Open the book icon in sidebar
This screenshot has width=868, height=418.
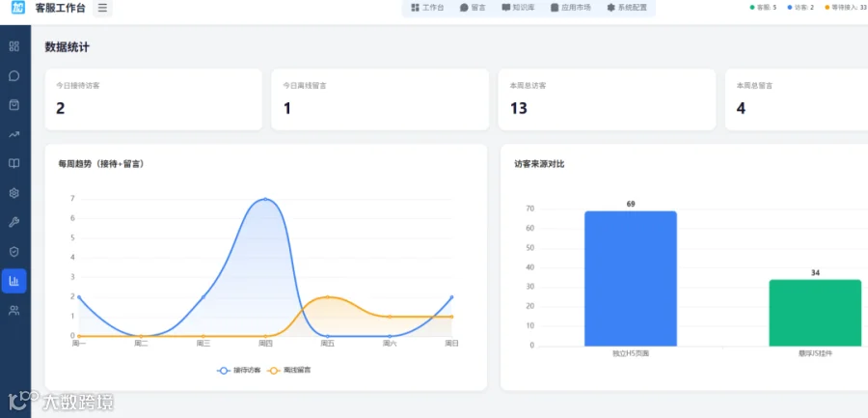point(14,163)
